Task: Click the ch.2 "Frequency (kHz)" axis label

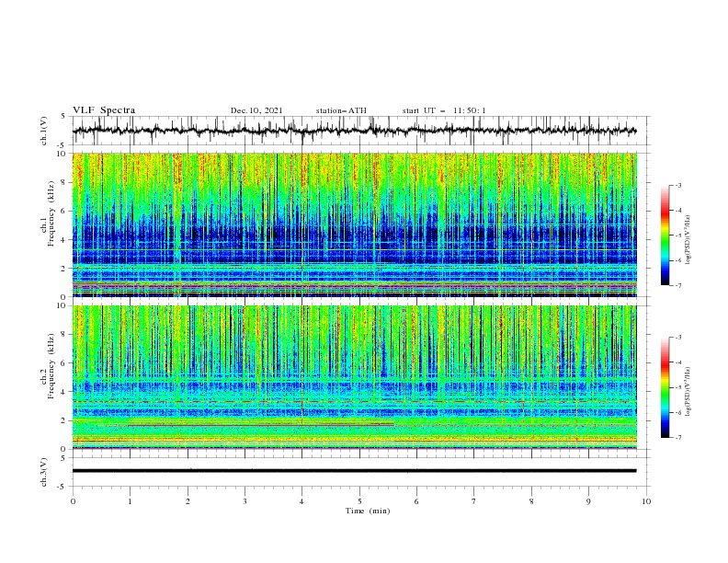Action: 51,366
